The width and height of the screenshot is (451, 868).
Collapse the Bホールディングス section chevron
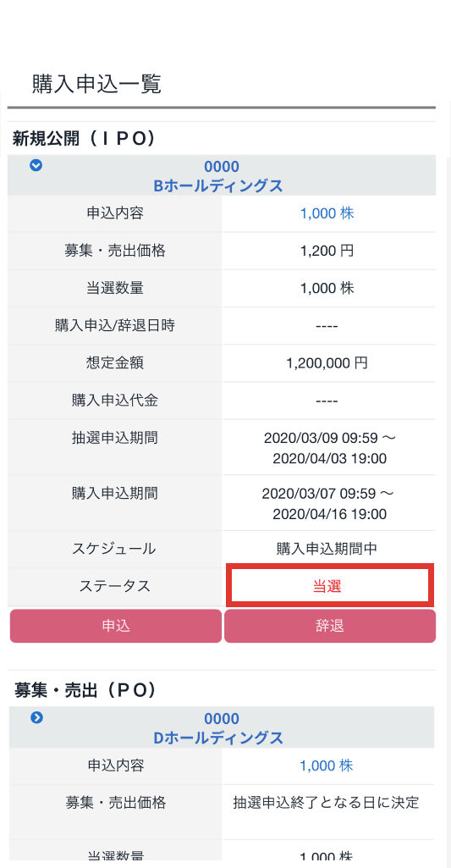tap(36, 165)
